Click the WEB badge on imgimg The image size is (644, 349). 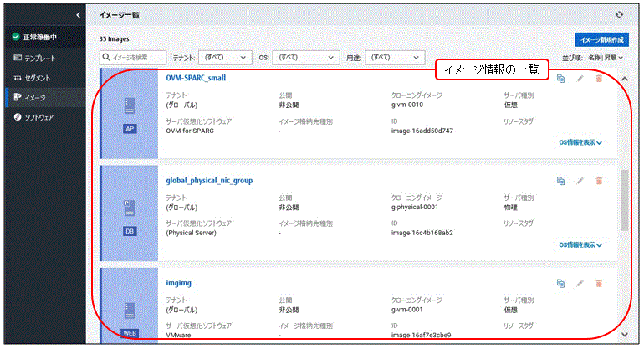pyautogui.click(x=130, y=333)
